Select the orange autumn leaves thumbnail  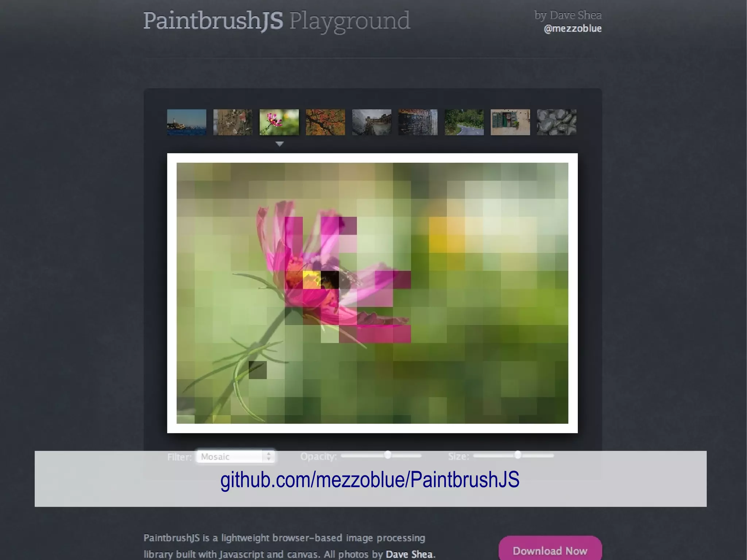click(325, 122)
